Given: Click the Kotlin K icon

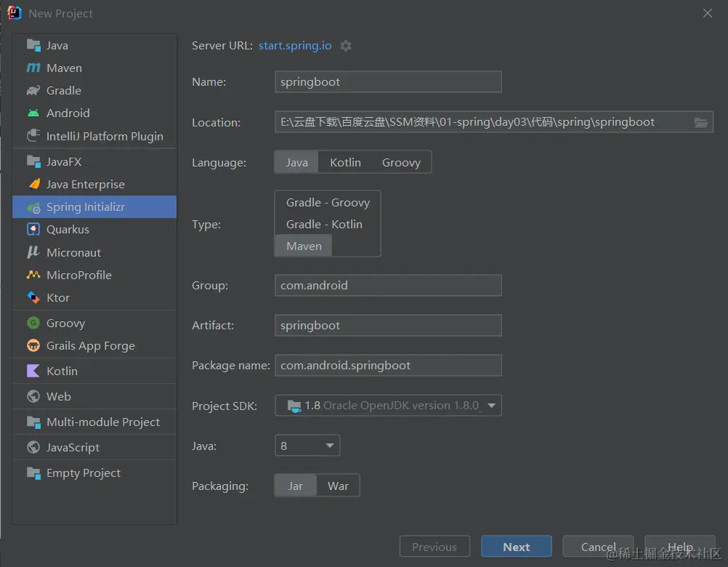Looking at the screenshot, I should click(x=33, y=371).
